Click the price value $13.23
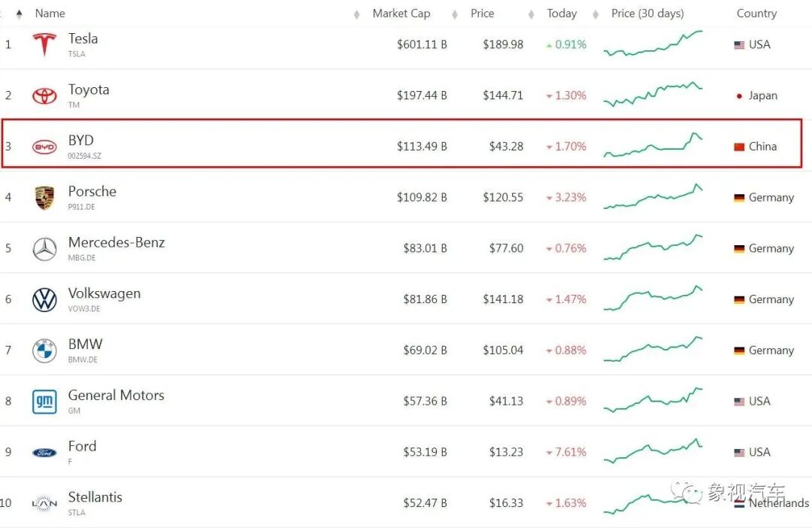Image resolution: width=812 pixels, height=528 pixels. click(x=506, y=453)
